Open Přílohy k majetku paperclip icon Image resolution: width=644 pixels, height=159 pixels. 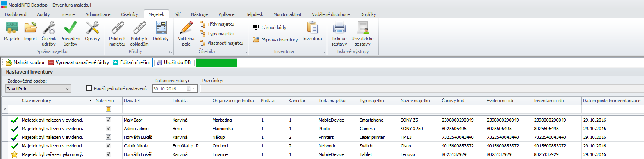click(x=118, y=28)
